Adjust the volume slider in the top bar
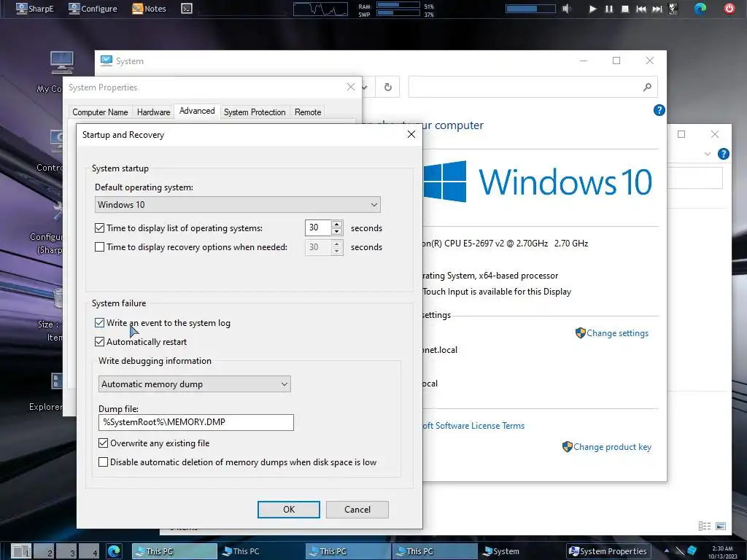Image resolution: width=747 pixels, height=560 pixels. click(530, 9)
